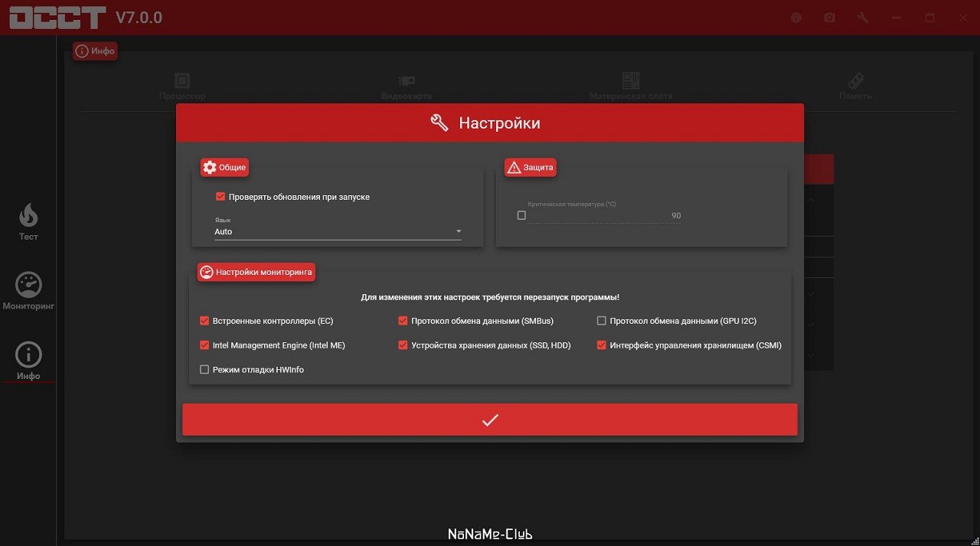Click the wrench settings icon in title bar

coord(863,18)
